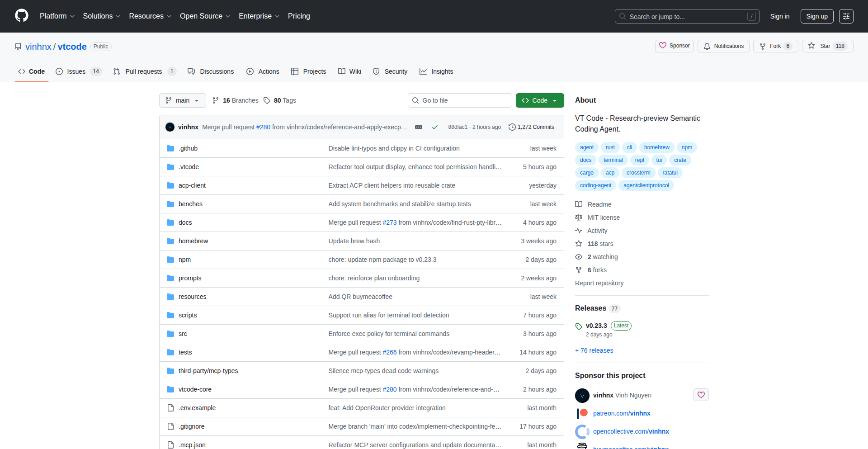Fork the repository
The width and height of the screenshot is (868, 449).
pos(775,46)
